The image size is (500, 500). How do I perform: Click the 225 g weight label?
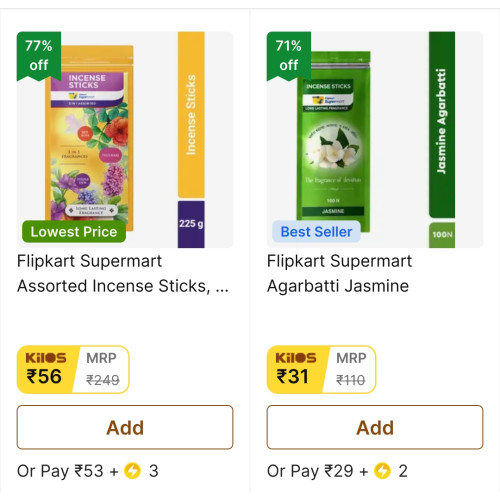[x=191, y=224]
